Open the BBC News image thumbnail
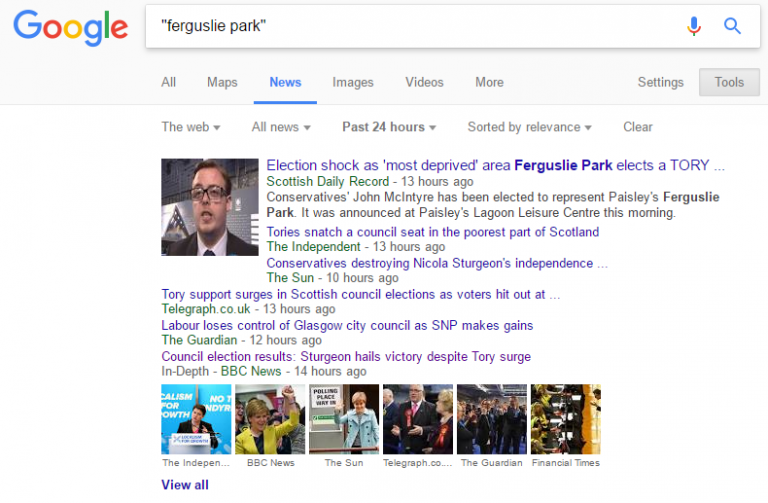Screen dimensions: 768x503 (270, 419)
